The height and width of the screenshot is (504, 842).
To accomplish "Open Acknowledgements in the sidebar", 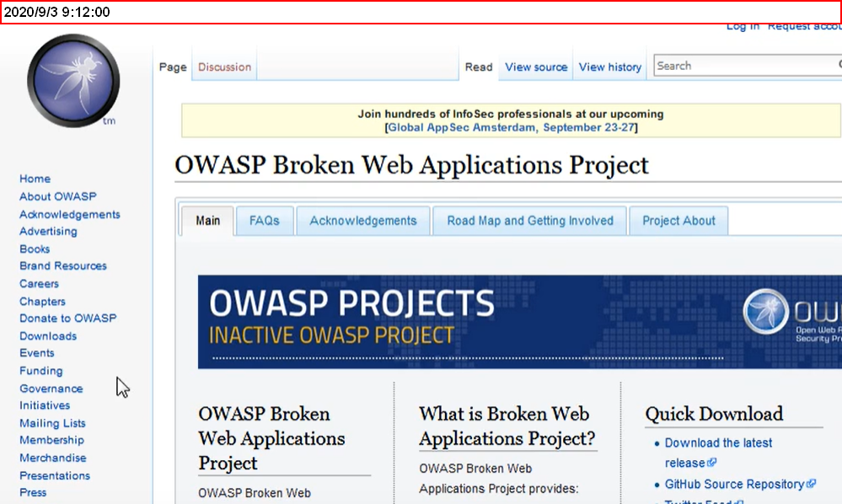I will tap(70, 214).
